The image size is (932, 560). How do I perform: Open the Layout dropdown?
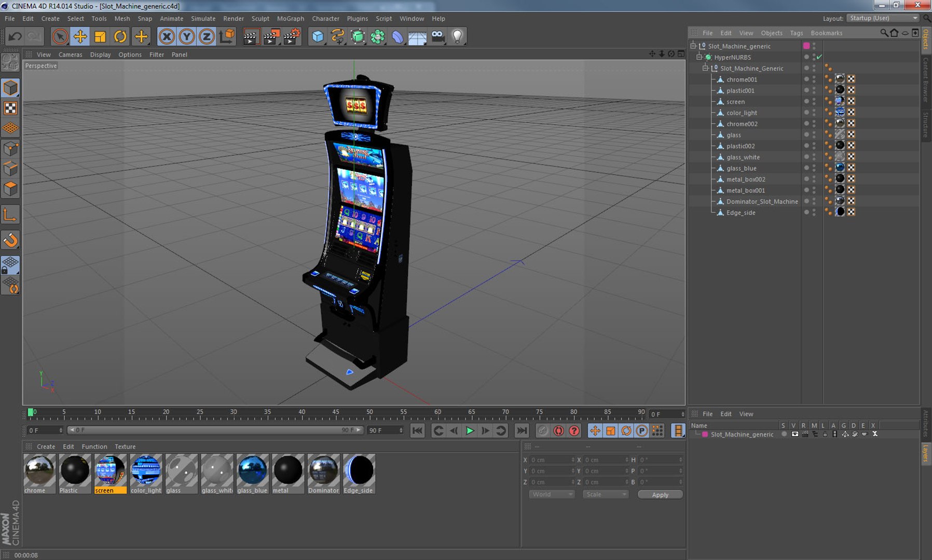click(883, 18)
